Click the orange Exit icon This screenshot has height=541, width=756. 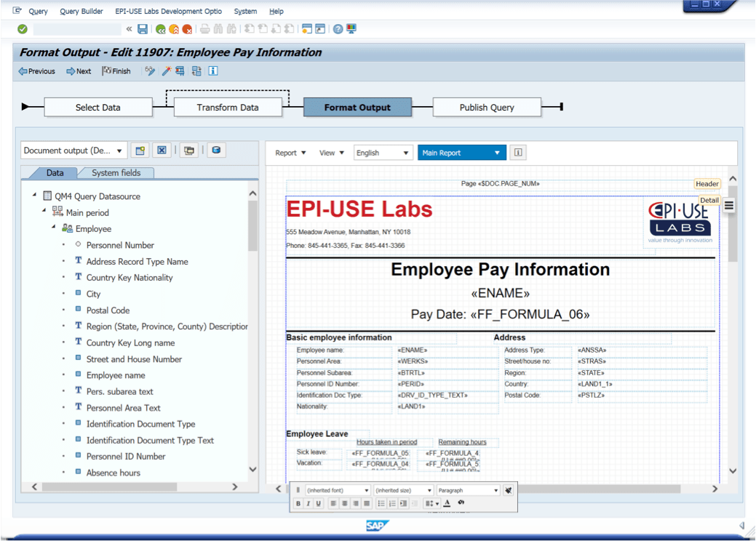[174, 29]
